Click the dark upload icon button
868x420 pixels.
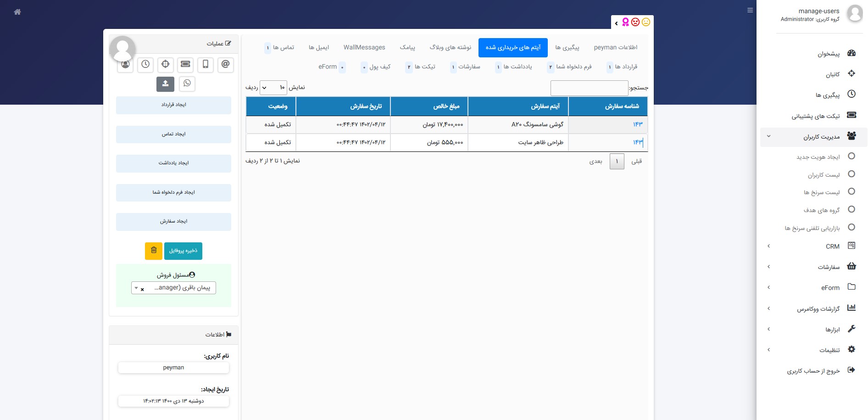point(165,84)
